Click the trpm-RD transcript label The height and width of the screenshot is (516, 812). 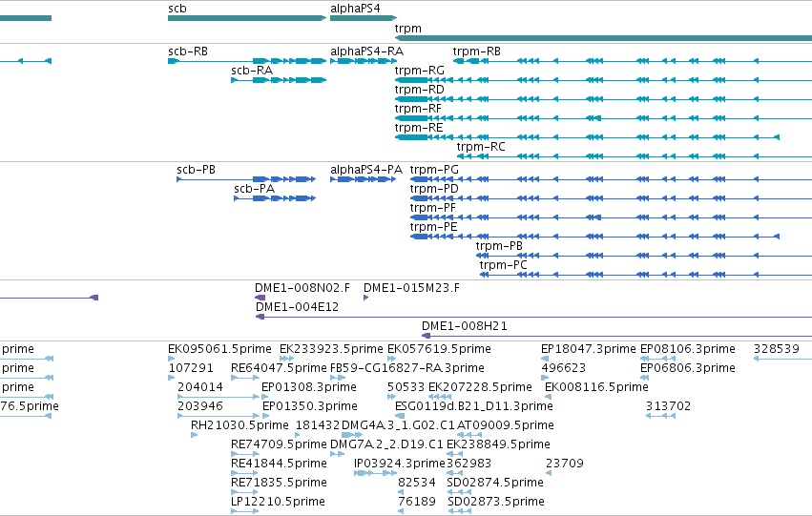click(420, 90)
